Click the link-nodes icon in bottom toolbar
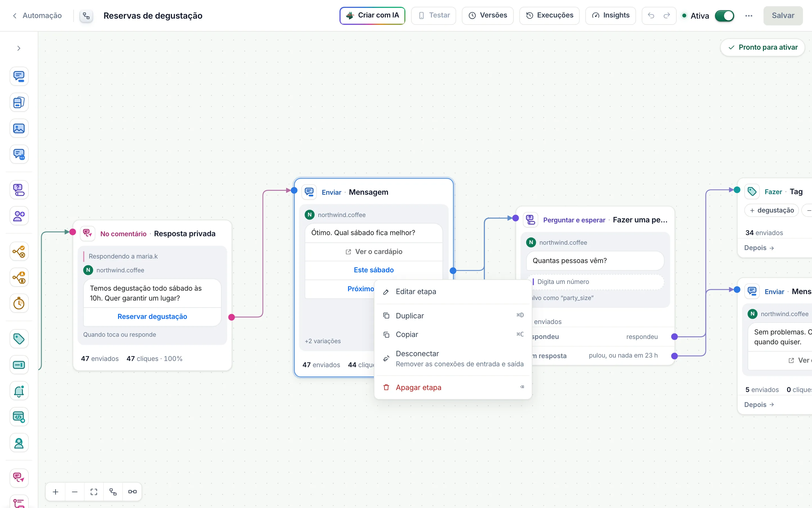812x508 pixels. click(x=132, y=492)
